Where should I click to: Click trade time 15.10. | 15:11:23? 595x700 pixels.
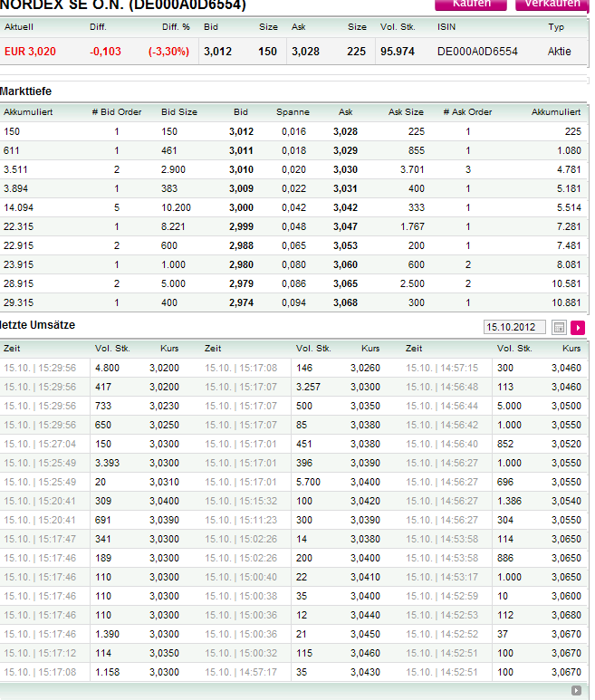pyautogui.click(x=241, y=520)
